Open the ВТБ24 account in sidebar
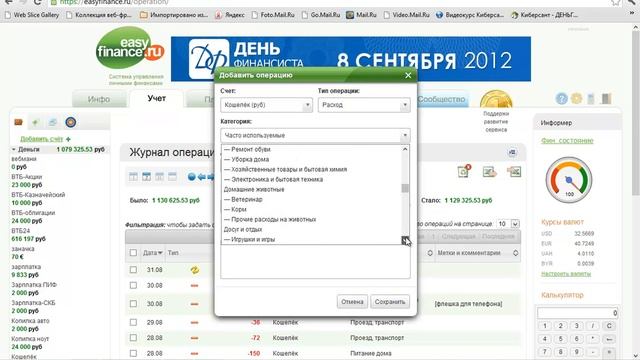This screenshot has width=640, height=360. [20, 231]
